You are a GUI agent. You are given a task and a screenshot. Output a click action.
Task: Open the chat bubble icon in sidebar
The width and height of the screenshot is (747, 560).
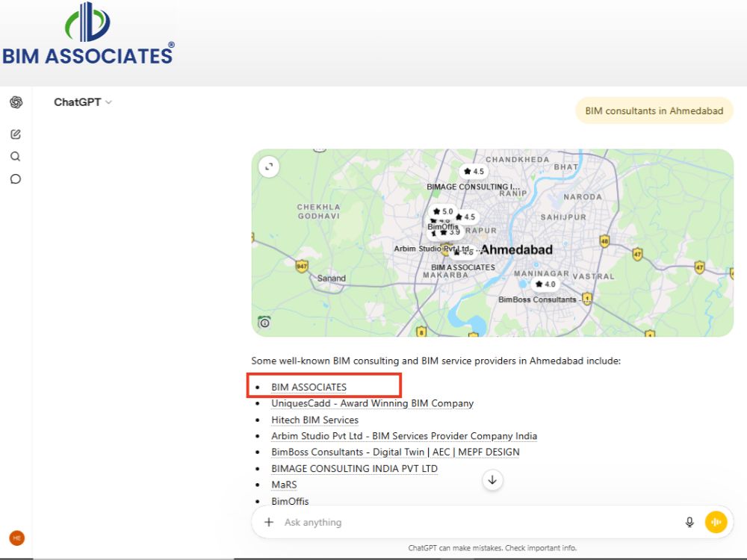[x=15, y=179]
